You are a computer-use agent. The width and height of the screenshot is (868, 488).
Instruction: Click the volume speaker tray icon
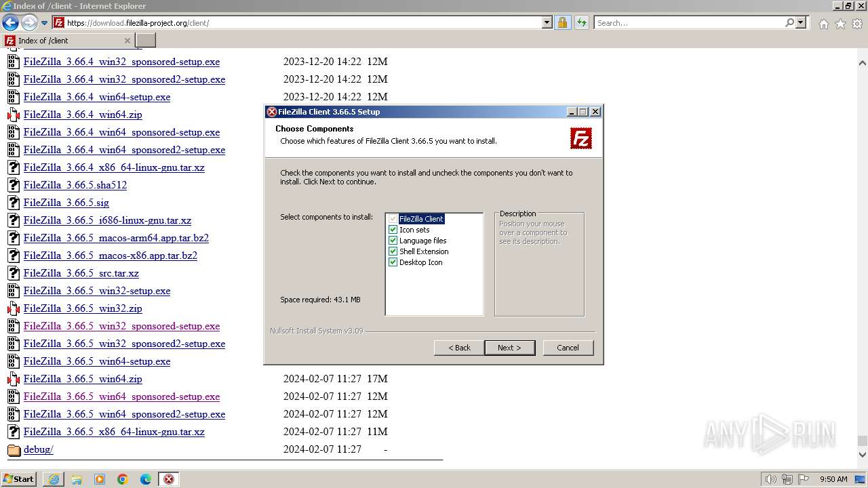click(x=771, y=479)
